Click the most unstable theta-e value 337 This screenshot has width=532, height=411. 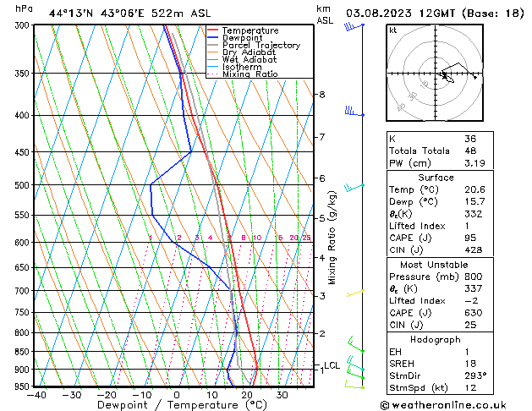pos(474,288)
